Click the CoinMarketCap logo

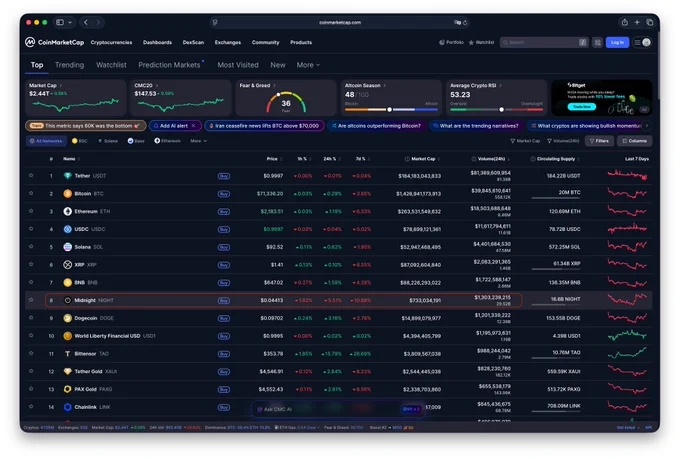tap(54, 42)
